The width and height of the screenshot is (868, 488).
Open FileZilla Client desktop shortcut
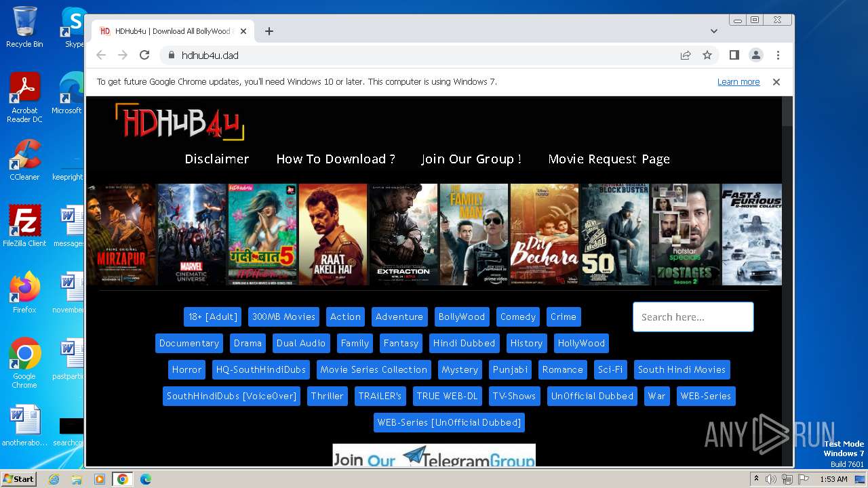[24, 227]
